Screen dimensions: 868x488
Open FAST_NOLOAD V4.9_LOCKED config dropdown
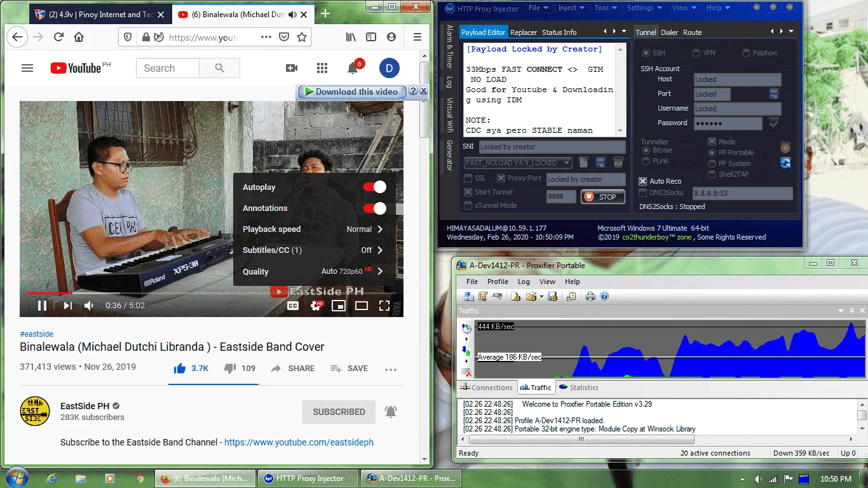pyautogui.click(x=518, y=163)
